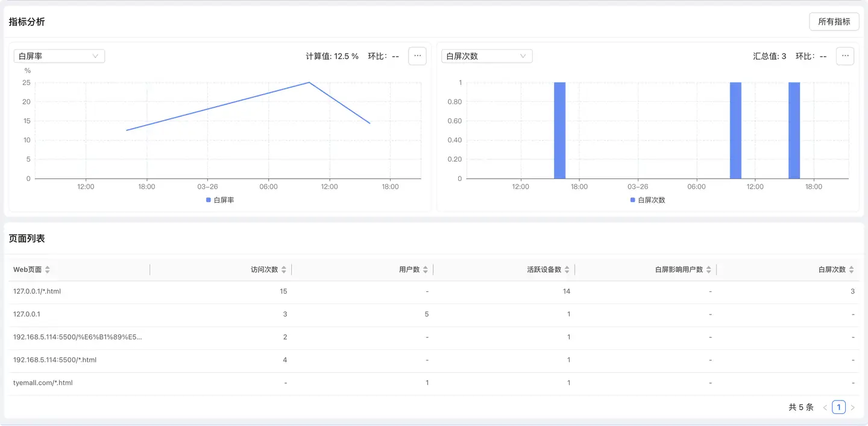The image size is (868, 426).
Task: Sort the 白屏影响用户数 column
Action: [x=708, y=269]
